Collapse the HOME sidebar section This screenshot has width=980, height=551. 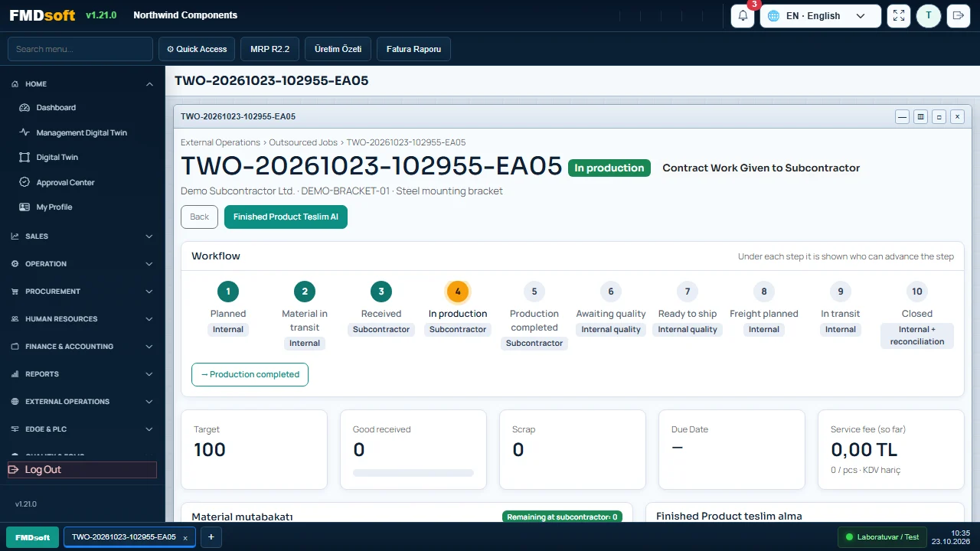coord(83,84)
